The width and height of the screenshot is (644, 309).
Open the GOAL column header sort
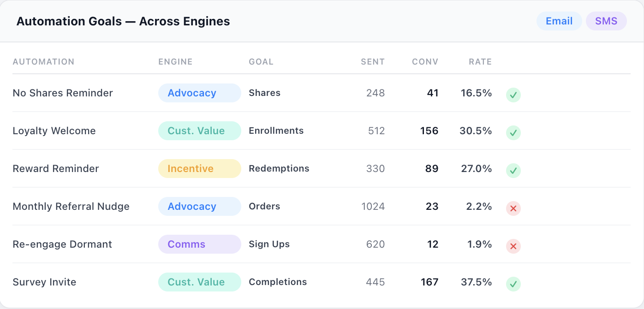[x=261, y=61]
